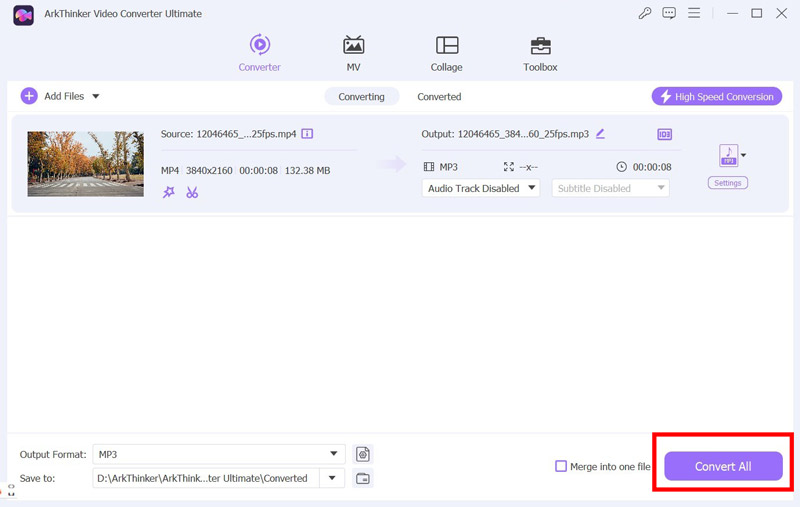Image resolution: width=800 pixels, height=507 pixels.
Task: Click the Save to path field
Action: (206, 478)
